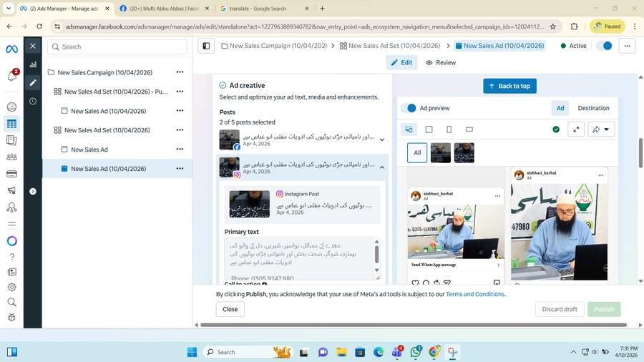Click the Meta AI circle icon

(x=12, y=241)
